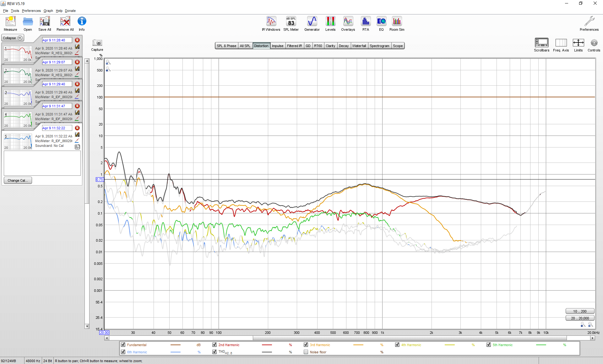Image resolution: width=603 pixels, height=364 pixels.
Task: Click the Change Cal... button
Action: pyautogui.click(x=18, y=180)
